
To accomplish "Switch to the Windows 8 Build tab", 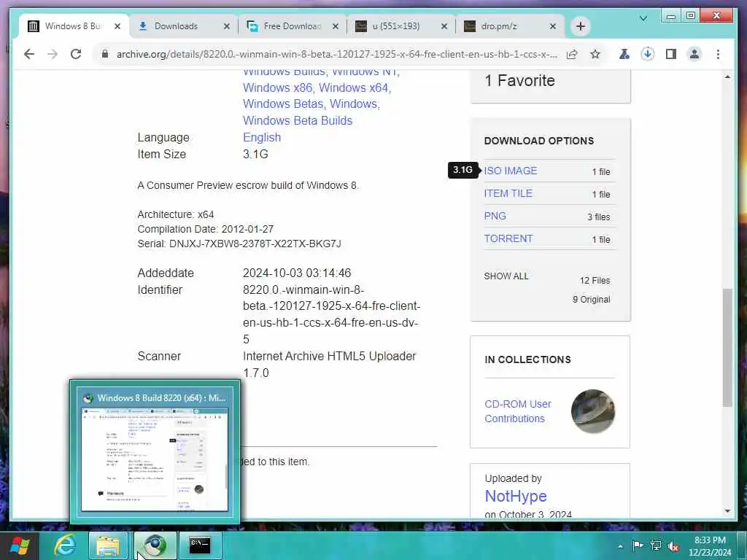I will click(x=74, y=26).
